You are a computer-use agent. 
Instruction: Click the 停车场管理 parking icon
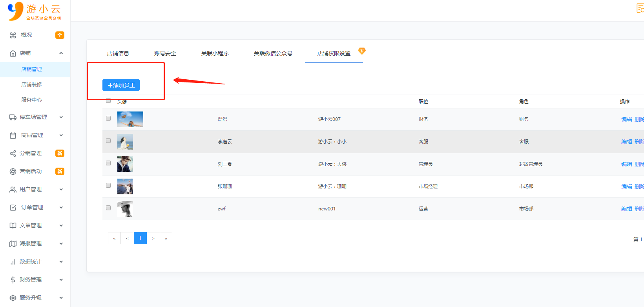tap(13, 117)
